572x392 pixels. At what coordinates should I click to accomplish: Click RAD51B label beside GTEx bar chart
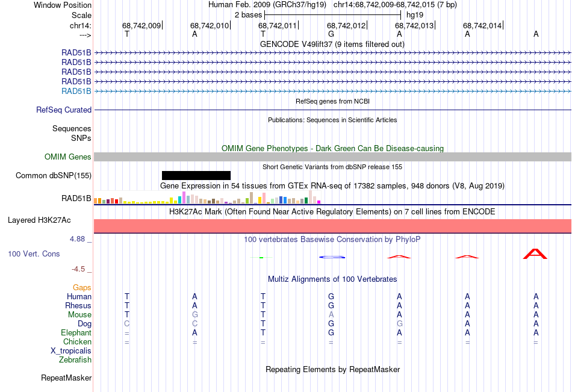(76, 199)
